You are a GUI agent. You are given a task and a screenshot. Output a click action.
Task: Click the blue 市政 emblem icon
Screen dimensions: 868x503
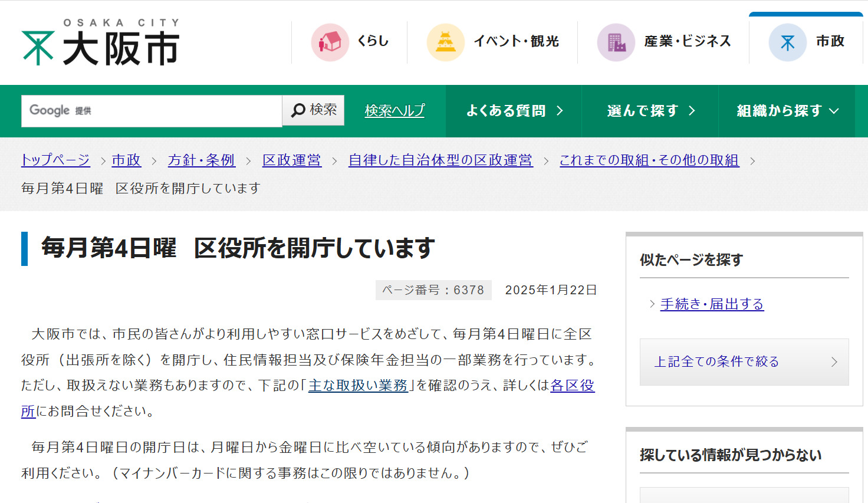(x=787, y=42)
